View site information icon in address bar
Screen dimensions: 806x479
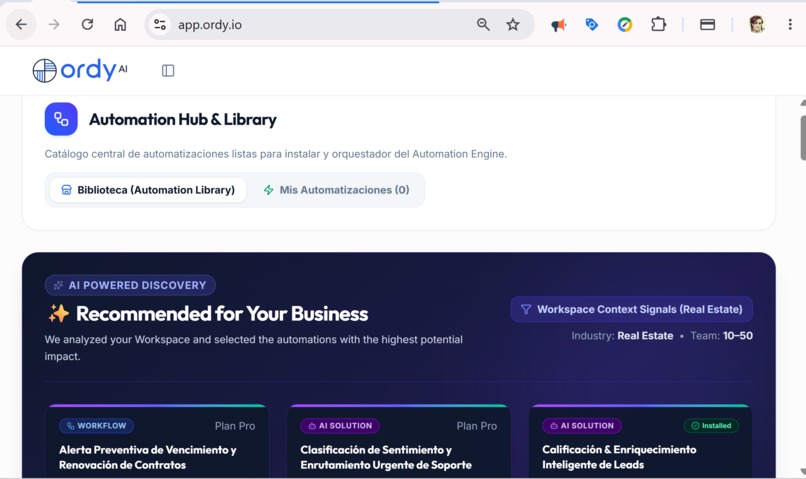[160, 24]
